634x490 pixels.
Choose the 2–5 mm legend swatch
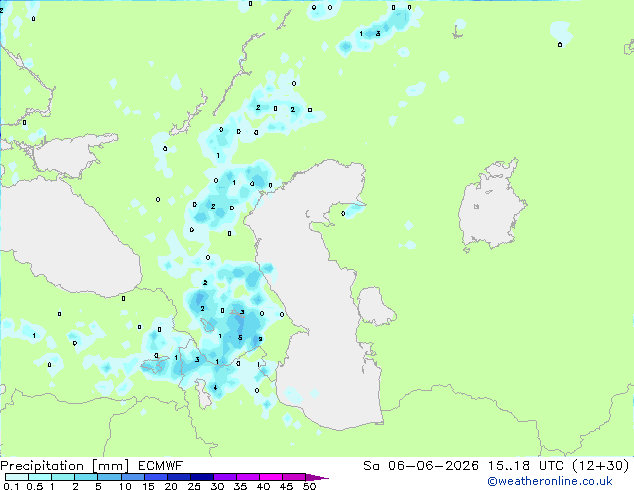pyautogui.click(x=86, y=477)
